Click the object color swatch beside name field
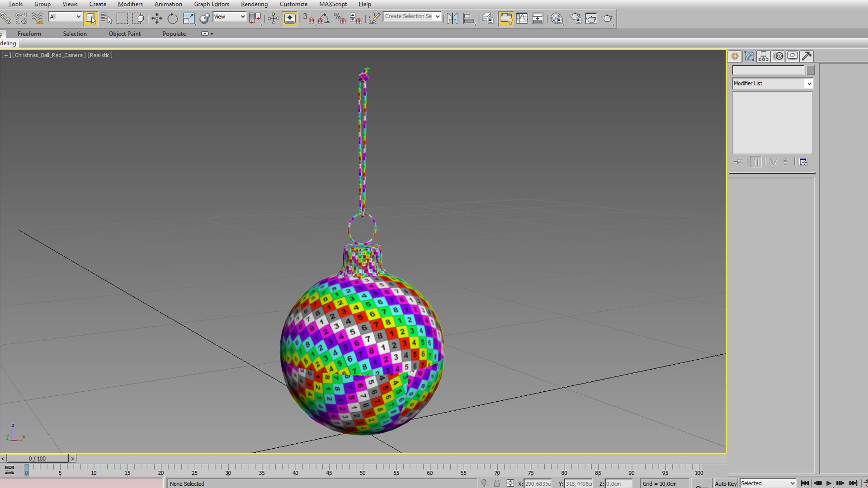This screenshot has width=868, height=488. pyautogui.click(x=811, y=70)
